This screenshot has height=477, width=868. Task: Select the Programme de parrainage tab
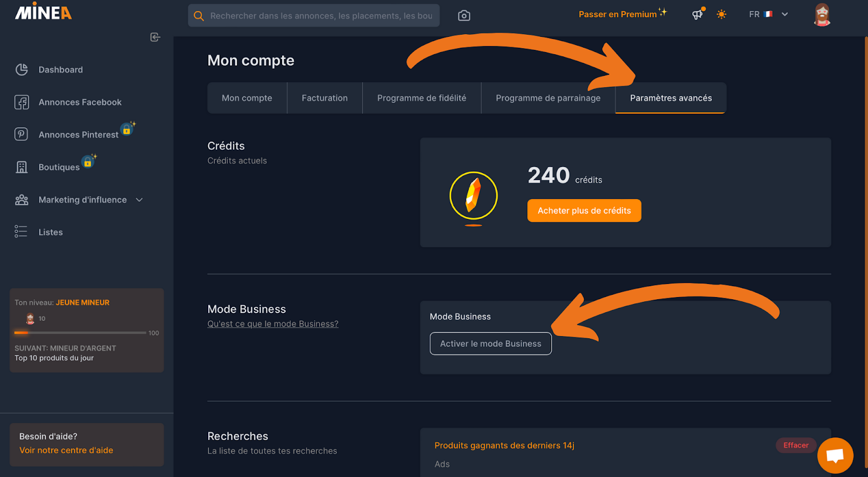548,98
